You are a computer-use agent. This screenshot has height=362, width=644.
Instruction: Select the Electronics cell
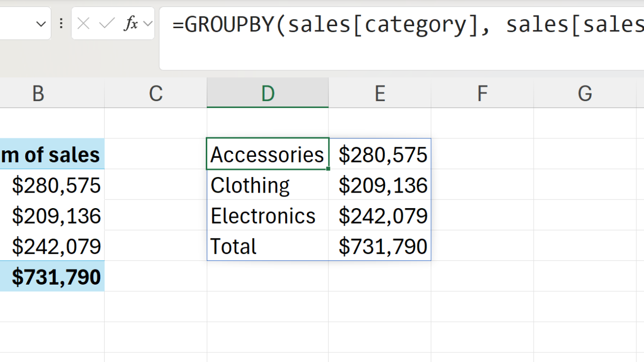point(267,216)
